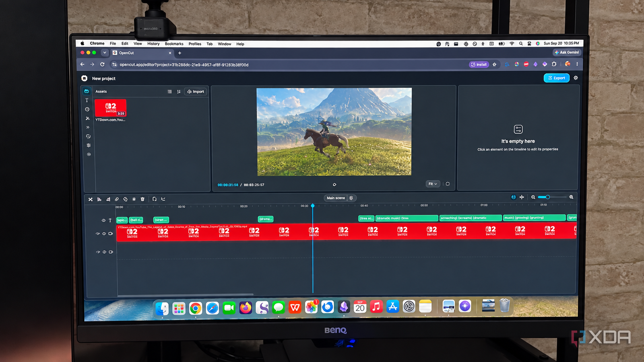The image size is (644, 362).
Task: Select the '(dramatic music) (tires' caption clip
Action: (x=407, y=218)
